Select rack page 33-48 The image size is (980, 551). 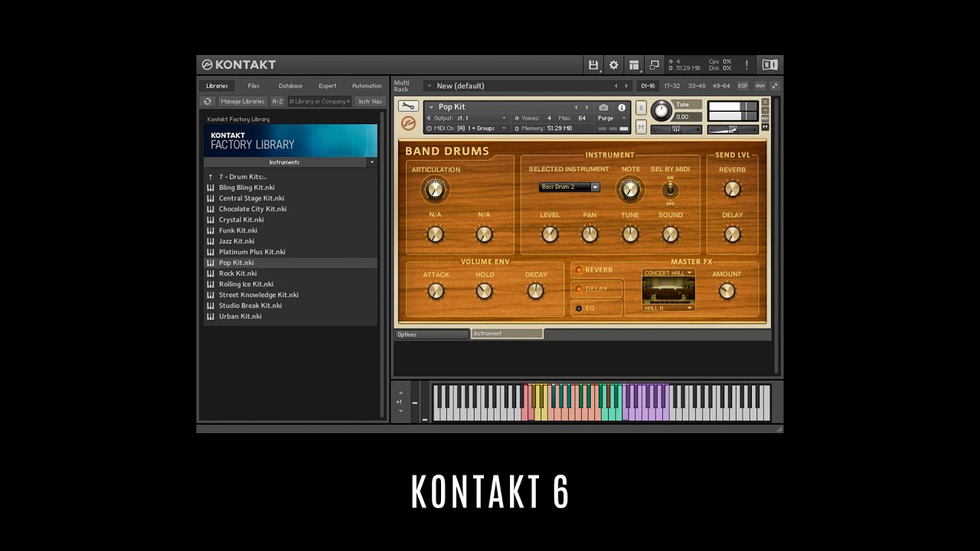697,86
